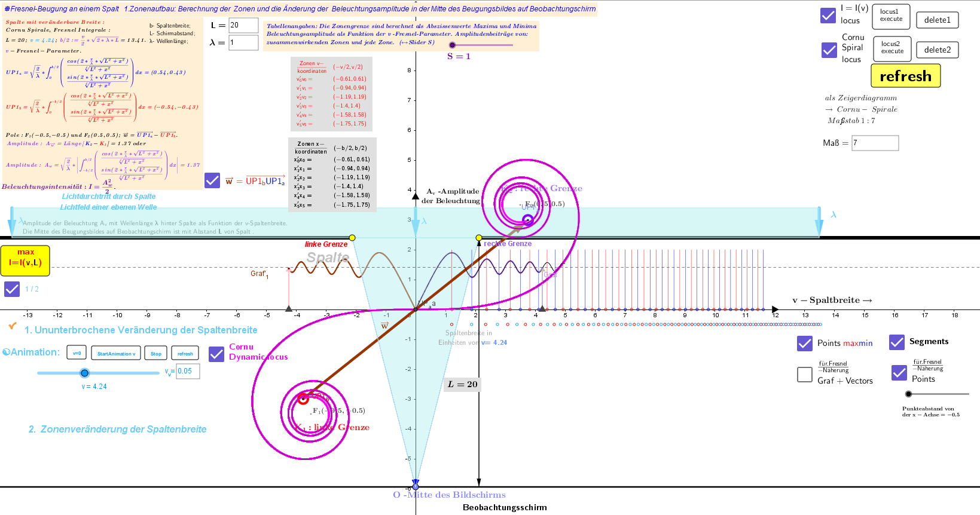Screen dimensions: 980x515
Task: Click the Punkteabstand slider knob
Action: (x=909, y=394)
